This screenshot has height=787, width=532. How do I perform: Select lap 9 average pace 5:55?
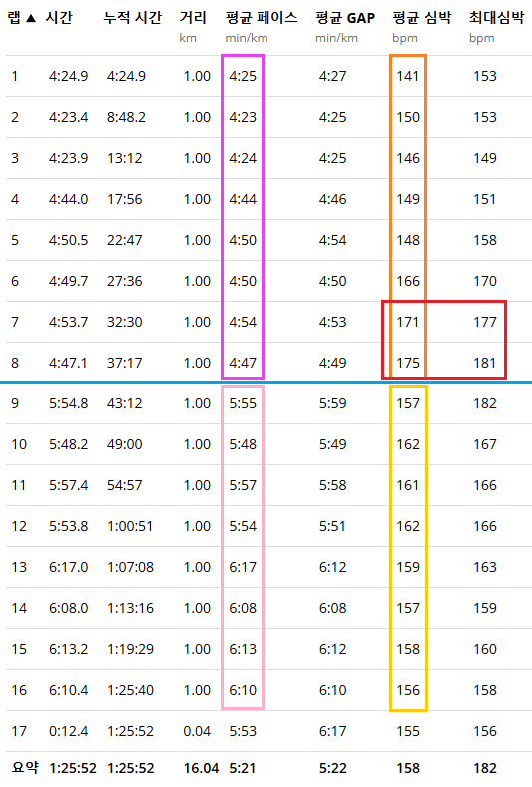(x=243, y=404)
